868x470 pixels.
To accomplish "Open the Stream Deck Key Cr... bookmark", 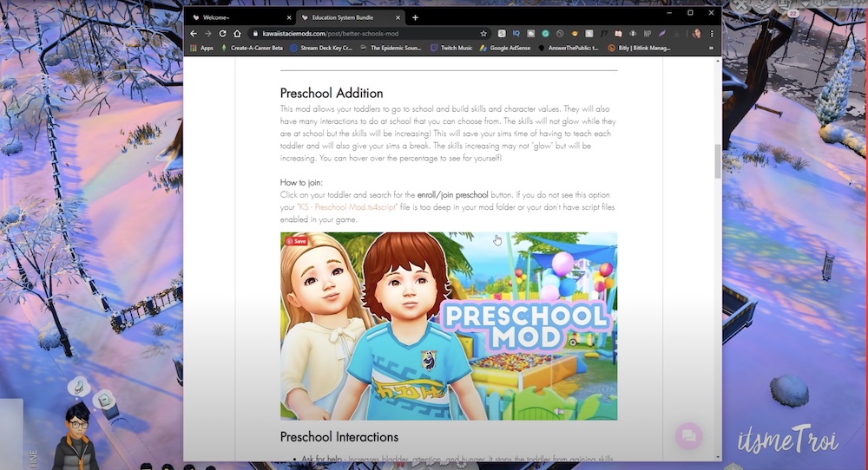I will (x=321, y=48).
